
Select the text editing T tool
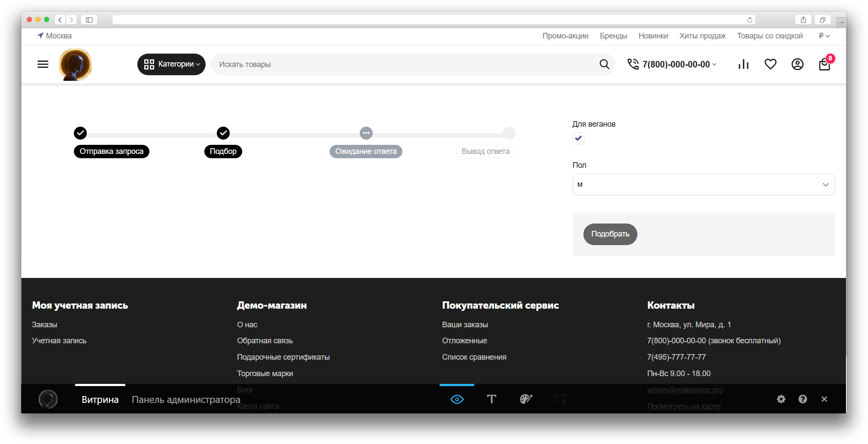pos(491,399)
